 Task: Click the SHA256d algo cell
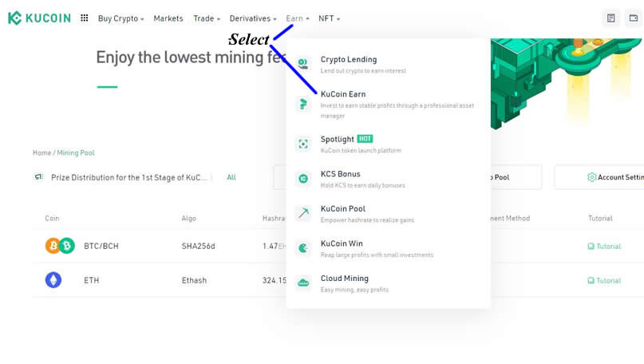(198, 246)
